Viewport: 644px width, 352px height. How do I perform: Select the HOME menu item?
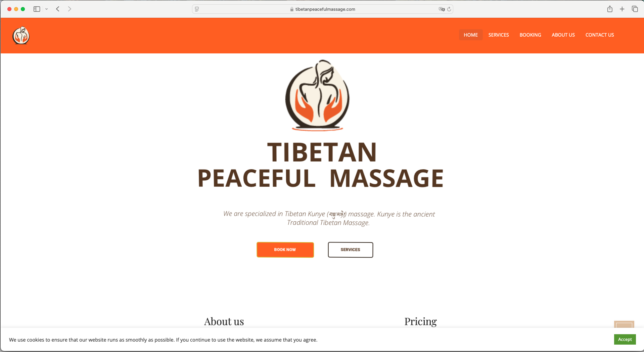point(471,35)
